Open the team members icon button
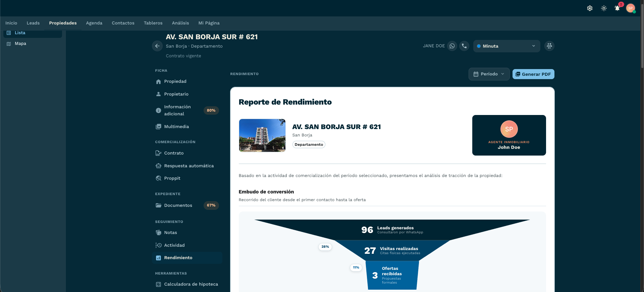This screenshot has height=292, width=644. pyautogui.click(x=549, y=46)
